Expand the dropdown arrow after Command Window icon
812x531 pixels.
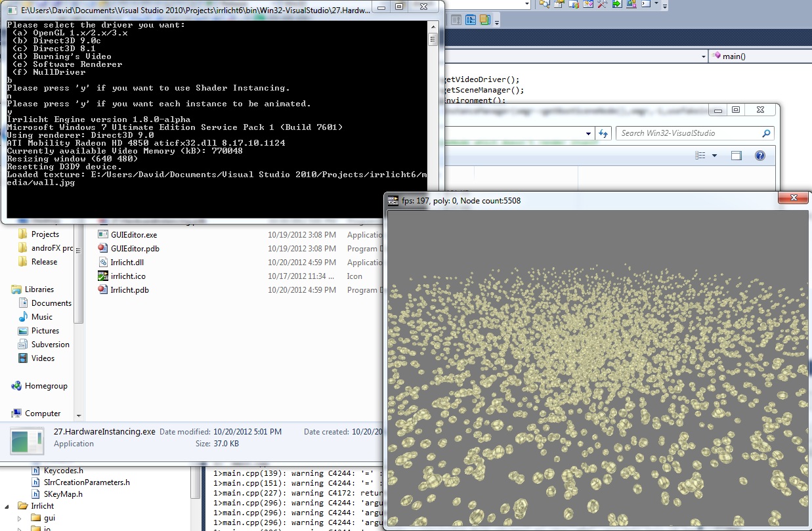[x=656, y=3]
